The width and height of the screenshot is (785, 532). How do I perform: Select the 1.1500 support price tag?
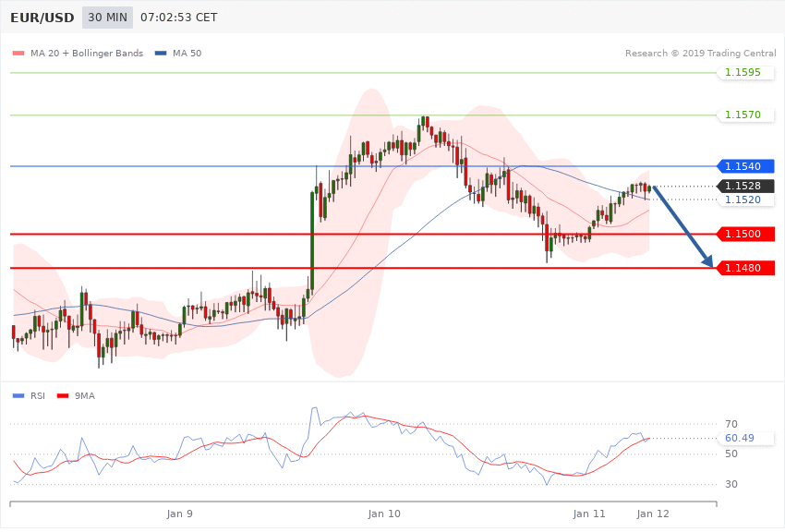(746, 234)
